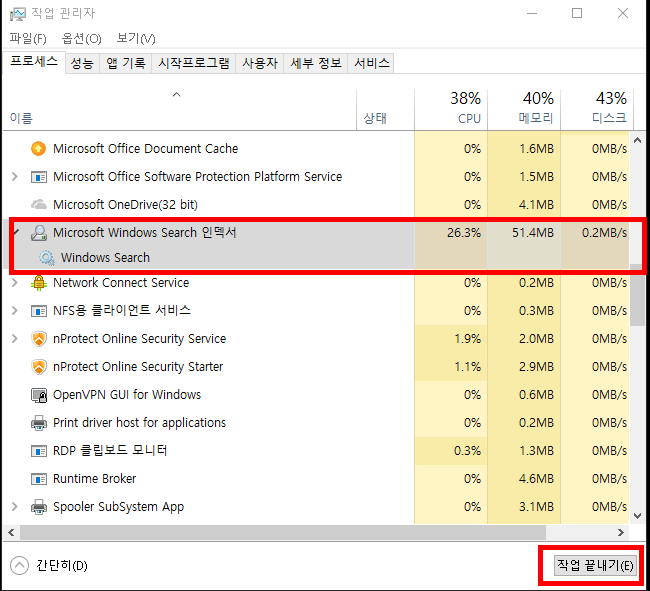Click the Microsoft Windows Search indexer icon

[39, 233]
